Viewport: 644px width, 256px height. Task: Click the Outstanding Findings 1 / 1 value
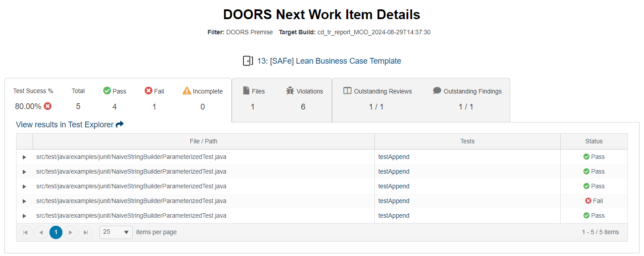coord(466,107)
